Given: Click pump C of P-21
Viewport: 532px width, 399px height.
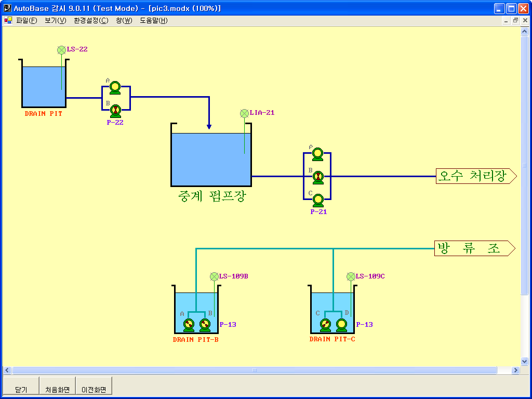Looking at the screenshot, I should click(x=318, y=199).
